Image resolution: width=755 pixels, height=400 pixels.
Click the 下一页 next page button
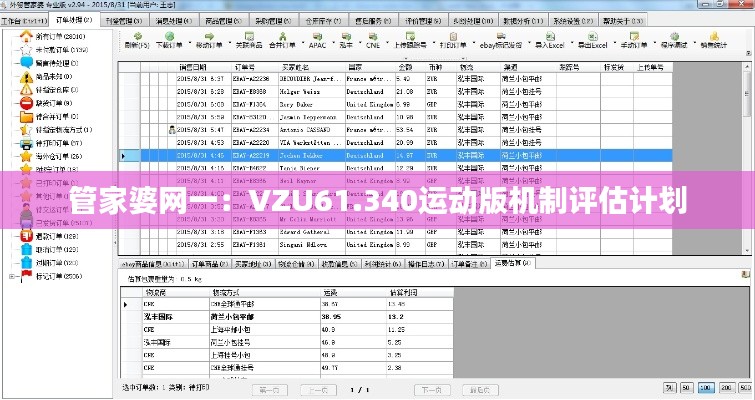tap(432, 389)
